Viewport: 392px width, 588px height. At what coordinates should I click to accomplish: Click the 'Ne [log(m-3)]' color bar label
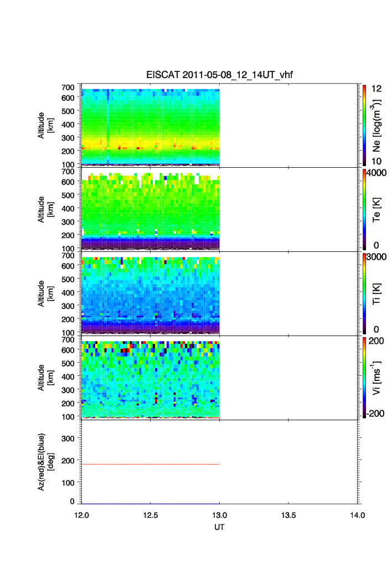pyautogui.click(x=376, y=125)
